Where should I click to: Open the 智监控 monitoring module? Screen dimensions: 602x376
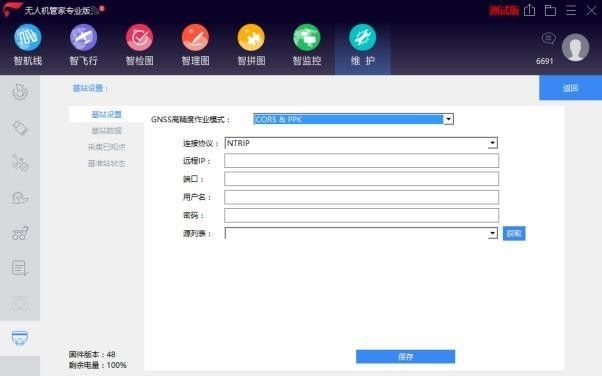tap(307, 45)
